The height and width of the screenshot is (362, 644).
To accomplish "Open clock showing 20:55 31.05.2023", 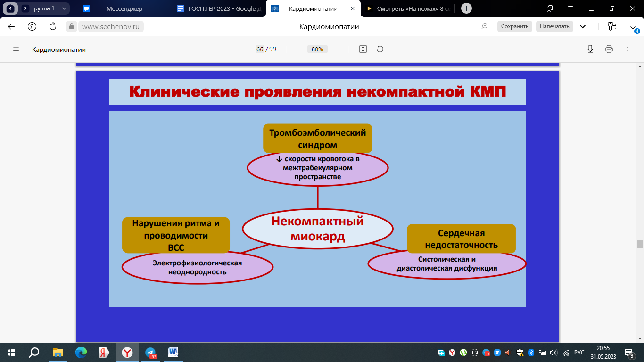I will pyautogui.click(x=603, y=352).
